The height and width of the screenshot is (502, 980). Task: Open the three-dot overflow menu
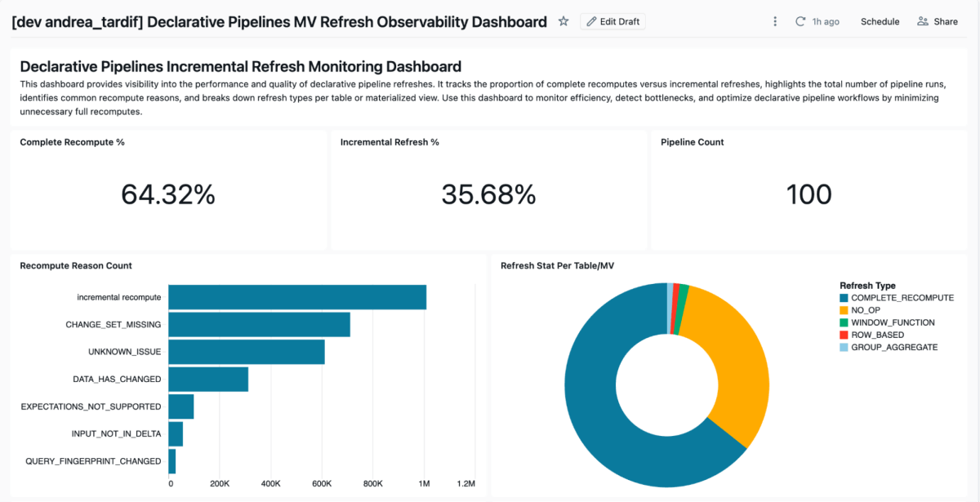point(774,21)
